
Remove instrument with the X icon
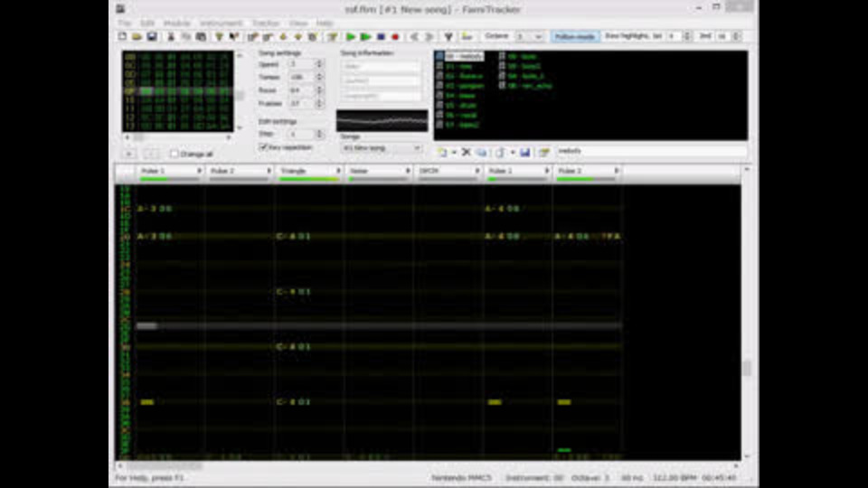[x=467, y=152]
